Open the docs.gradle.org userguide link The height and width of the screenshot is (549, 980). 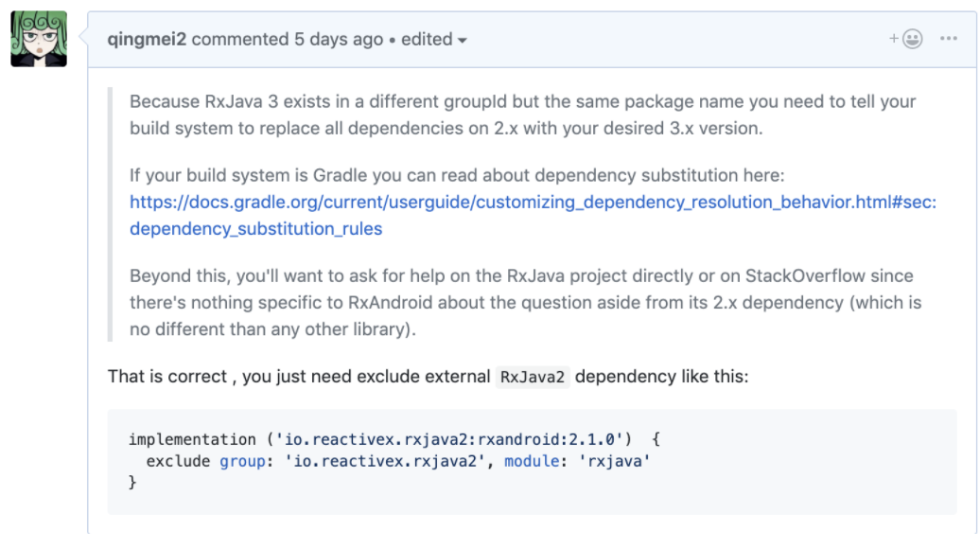point(533,202)
